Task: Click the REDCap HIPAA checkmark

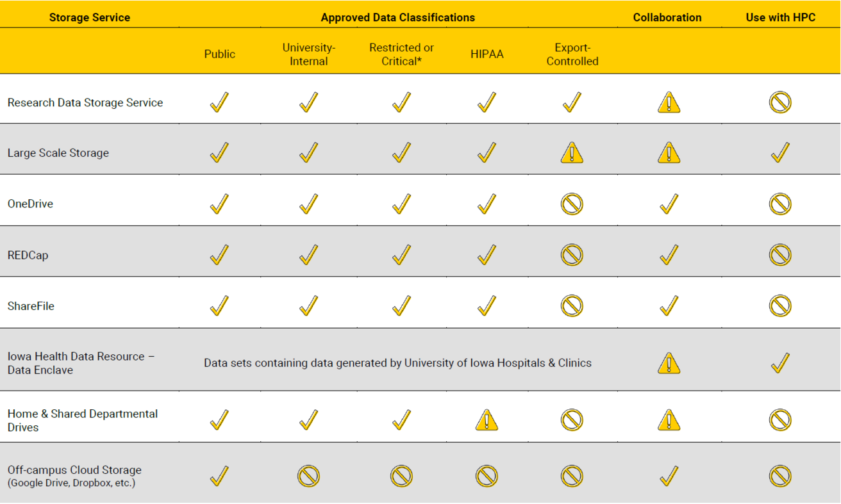Action: [x=487, y=255]
